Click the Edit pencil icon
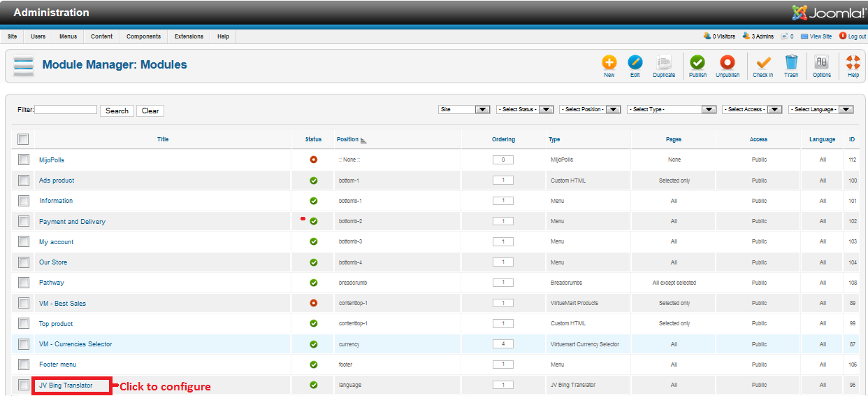The image size is (868, 396). tap(635, 63)
